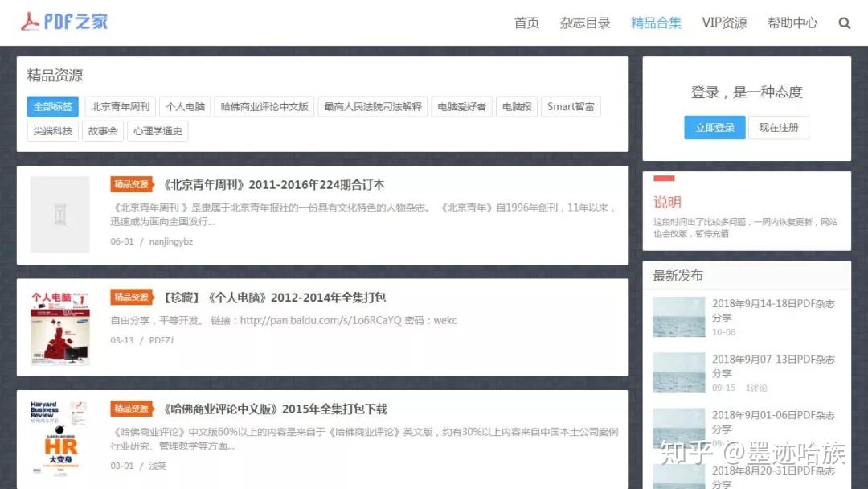Click the 个人电脑 magazine cover thumbnail
The image size is (868, 489).
point(59,327)
